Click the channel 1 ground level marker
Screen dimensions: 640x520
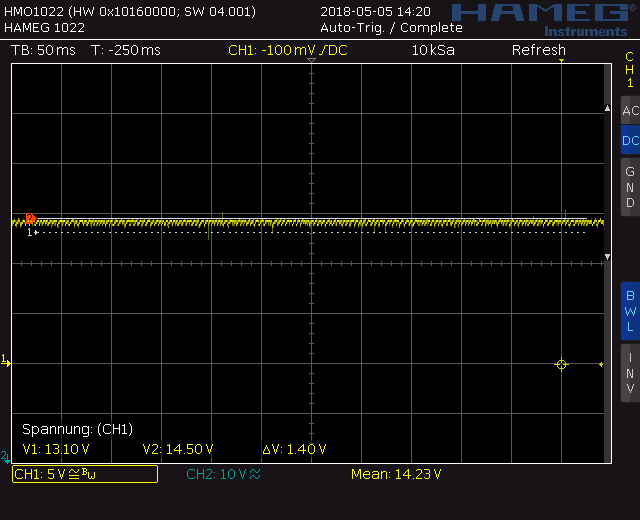(x=6, y=360)
